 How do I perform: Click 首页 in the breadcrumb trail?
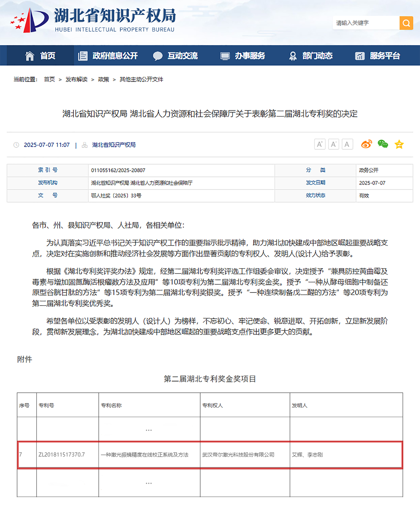click(x=49, y=79)
